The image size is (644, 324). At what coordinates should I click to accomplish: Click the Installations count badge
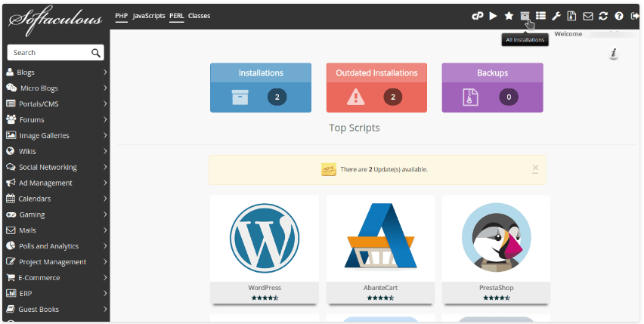[277, 97]
